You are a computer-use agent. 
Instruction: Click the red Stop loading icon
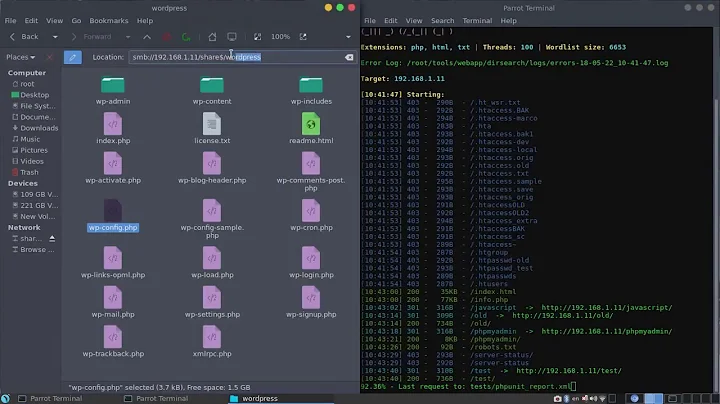(167, 37)
